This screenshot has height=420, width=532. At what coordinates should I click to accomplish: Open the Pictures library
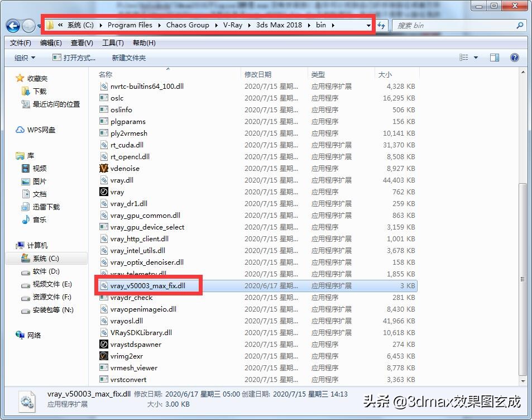(x=34, y=182)
